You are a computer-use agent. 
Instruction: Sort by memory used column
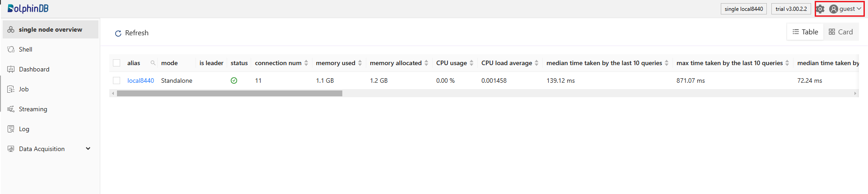(x=360, y=63)
